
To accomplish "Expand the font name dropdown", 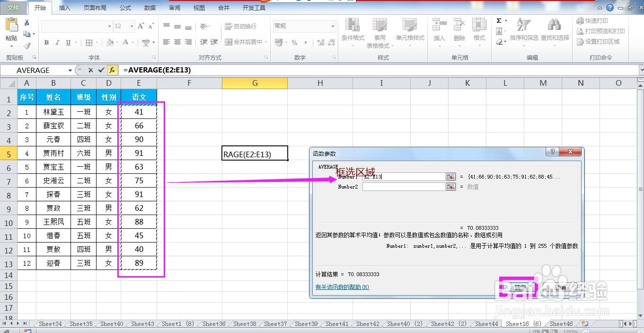I will pos(110,27).
